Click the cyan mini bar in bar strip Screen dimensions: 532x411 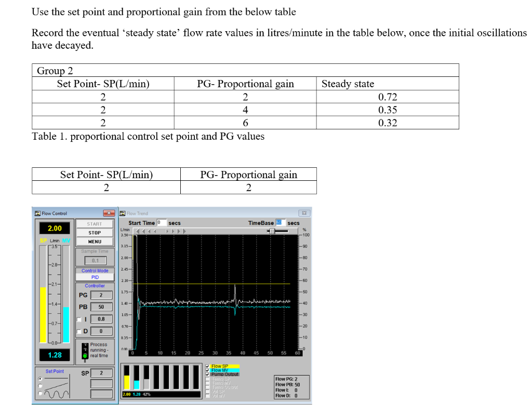pyautogui.click(x=137, y=385)
